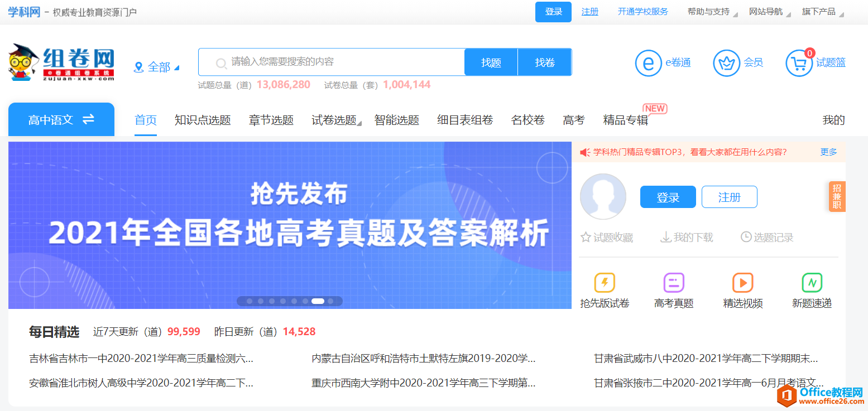
Task: Click the swap arrows icon beside 高中语文
Action: coord(88,119)
